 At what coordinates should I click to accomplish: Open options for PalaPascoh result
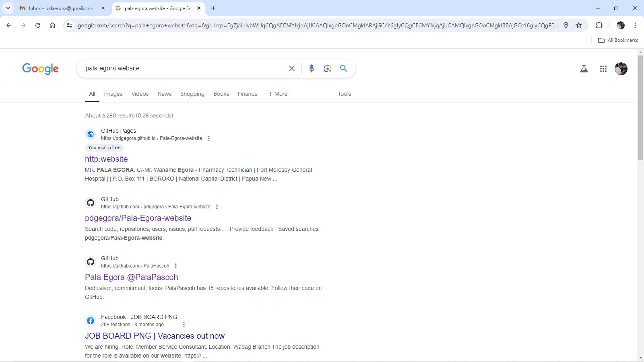pyautogui.click(x=175, y=266)
